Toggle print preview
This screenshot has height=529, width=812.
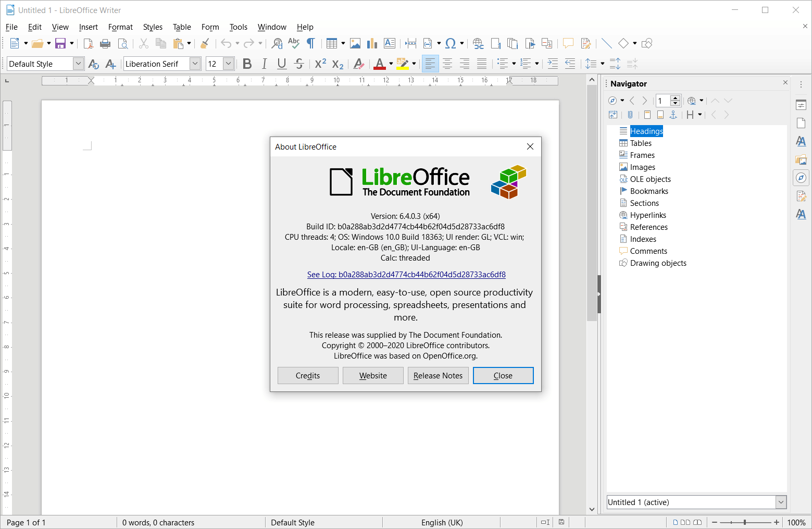[123, 43]
